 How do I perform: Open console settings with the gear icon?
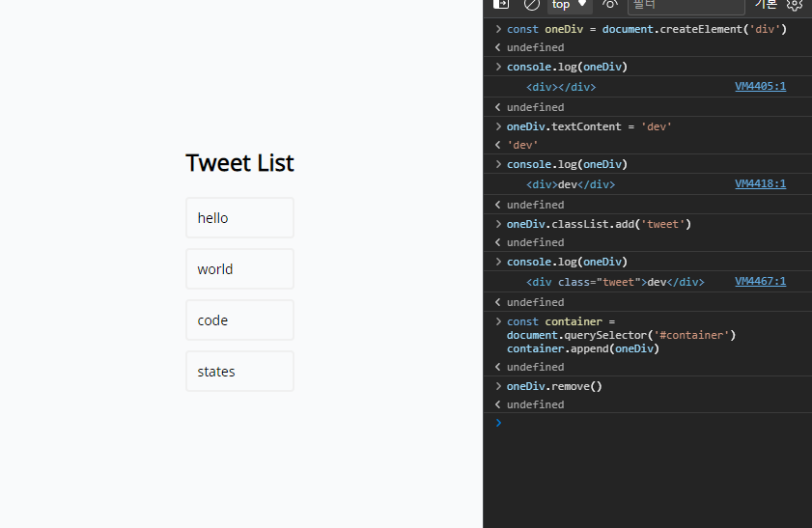coord(795,5)
